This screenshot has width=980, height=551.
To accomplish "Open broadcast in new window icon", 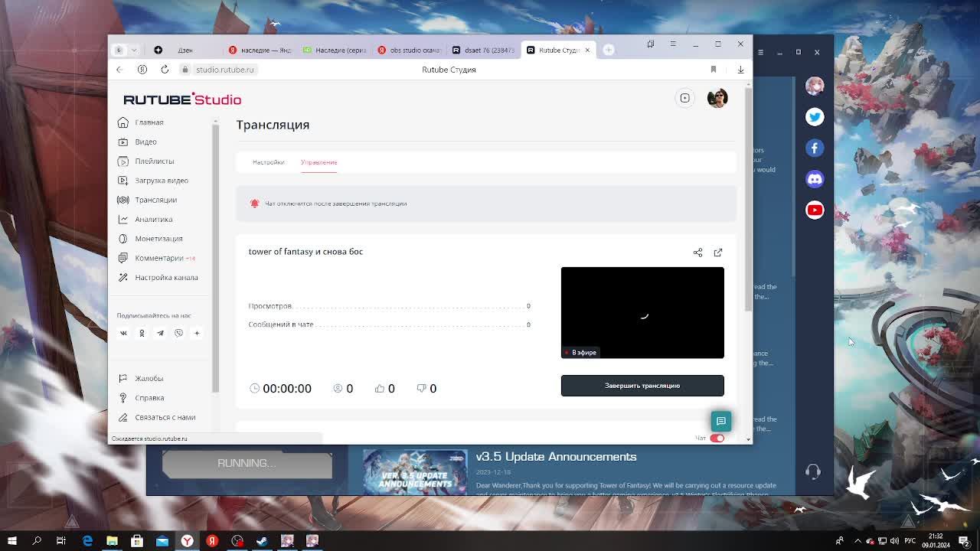I will pos(718,253).
